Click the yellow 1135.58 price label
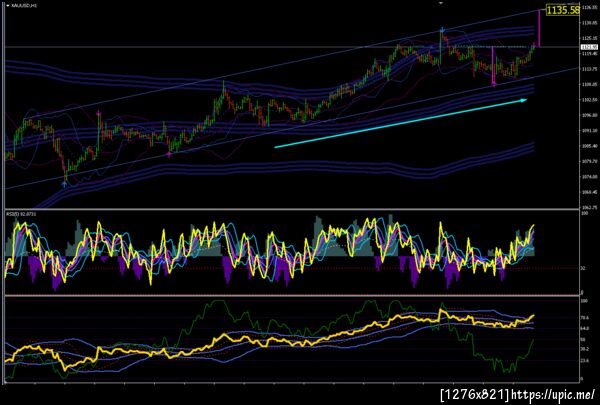The height and width of the screenshot is (405, 600). 562,10
